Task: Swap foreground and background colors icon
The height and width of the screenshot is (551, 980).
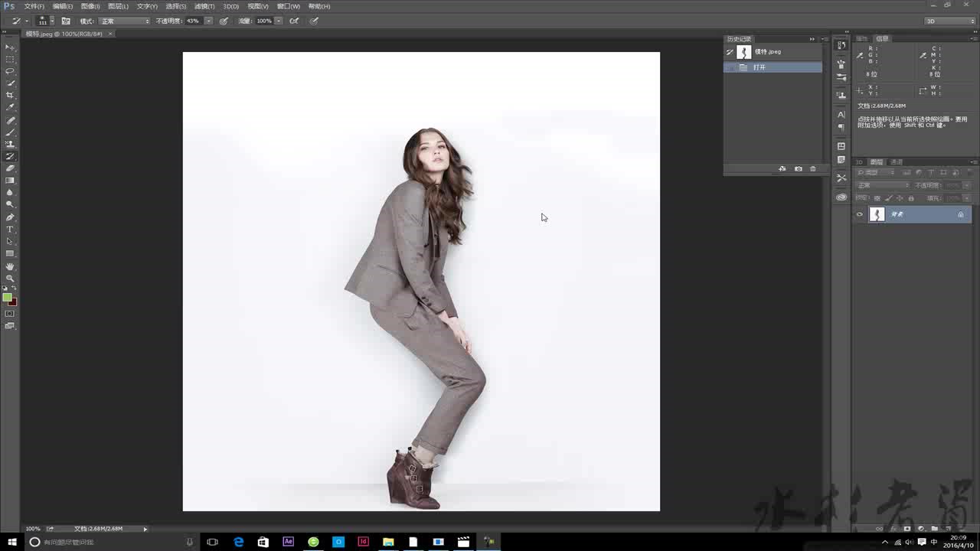Action: (x=14, y=289)
